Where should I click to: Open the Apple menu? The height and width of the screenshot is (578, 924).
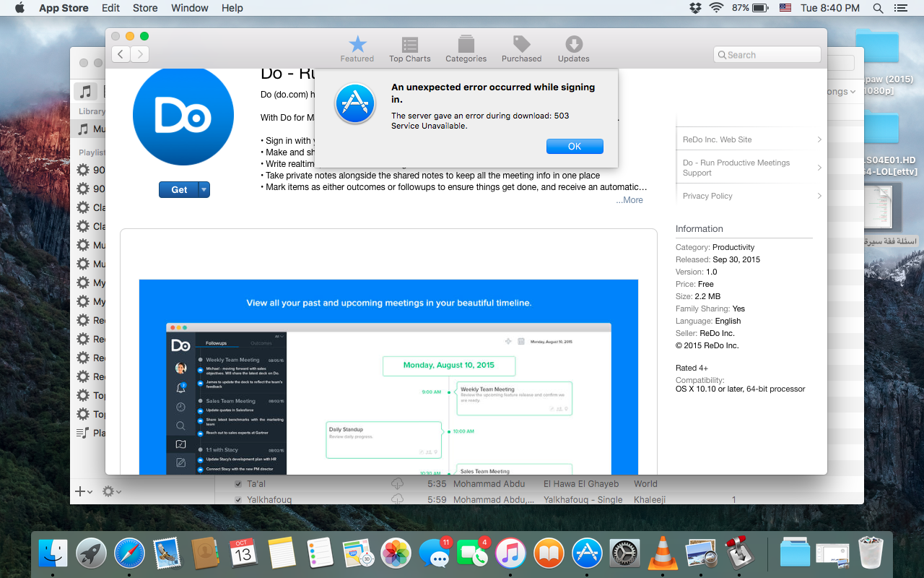coord(19,8)
